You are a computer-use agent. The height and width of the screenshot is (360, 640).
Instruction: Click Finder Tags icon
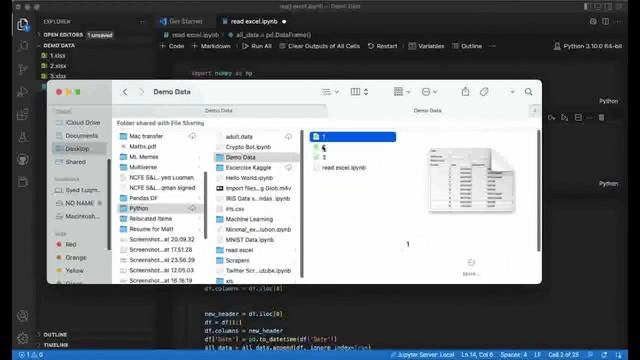484,92
